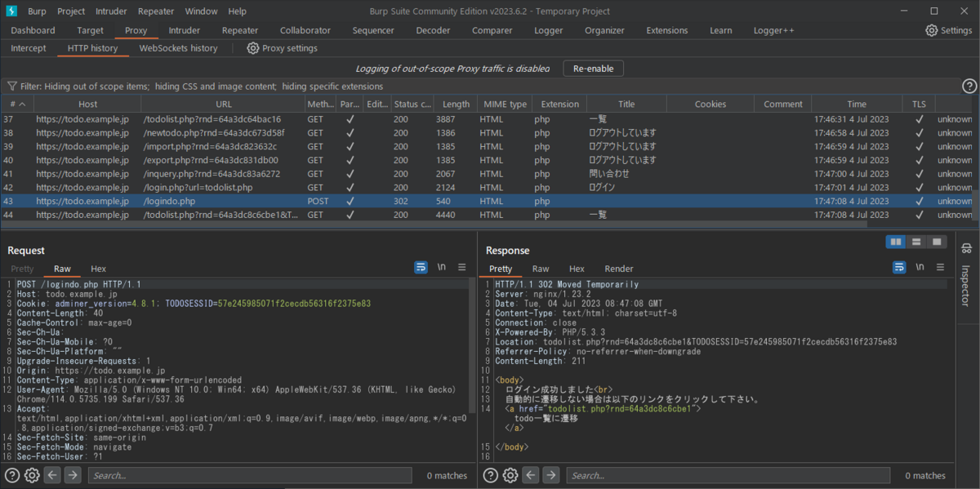The image size is (980, 489).
Task: Select row 44 todolist.php request
Action: tap(485, 214)
